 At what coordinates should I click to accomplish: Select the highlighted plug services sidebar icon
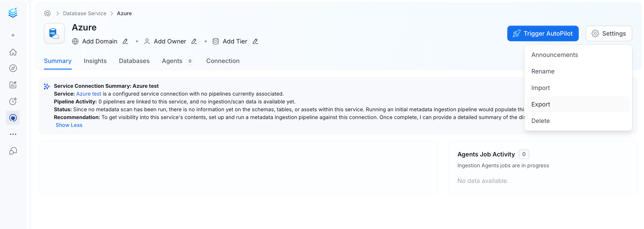point(13,118)
